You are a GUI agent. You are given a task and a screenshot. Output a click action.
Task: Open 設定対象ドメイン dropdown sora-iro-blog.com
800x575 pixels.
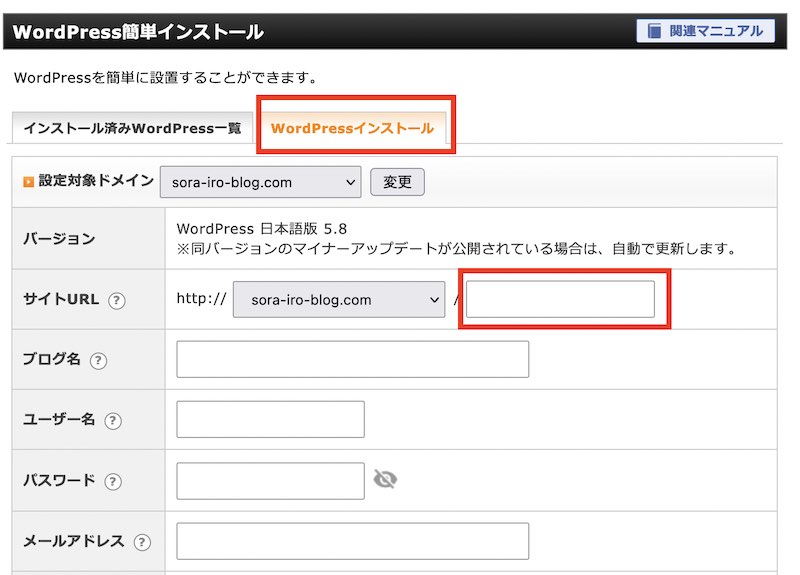[x=260, y=182]
